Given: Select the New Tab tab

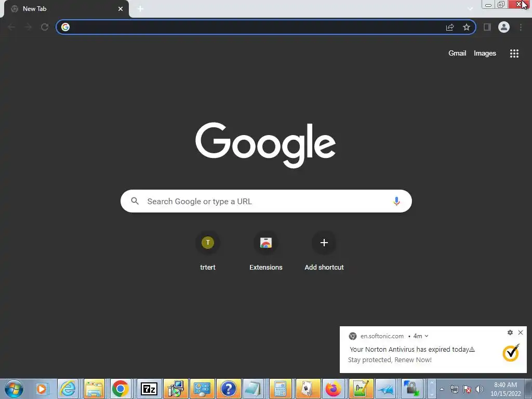Looking at the screenshot, I should pos(66,9).
